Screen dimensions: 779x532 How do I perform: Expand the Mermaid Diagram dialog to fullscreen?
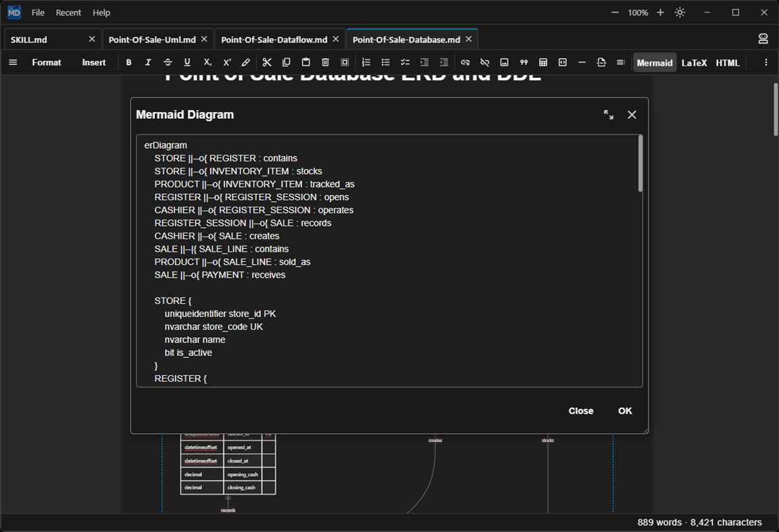tap(609, 115)
